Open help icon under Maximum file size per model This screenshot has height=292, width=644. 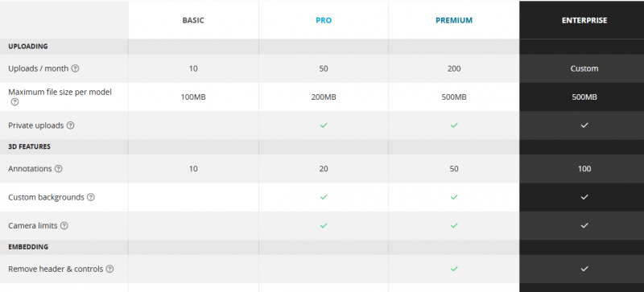point(14,102)
